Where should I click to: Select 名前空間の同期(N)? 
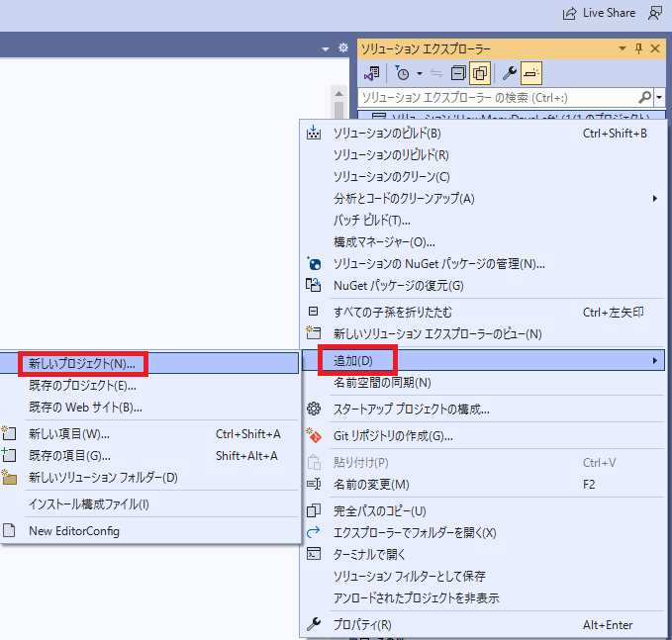484,383
